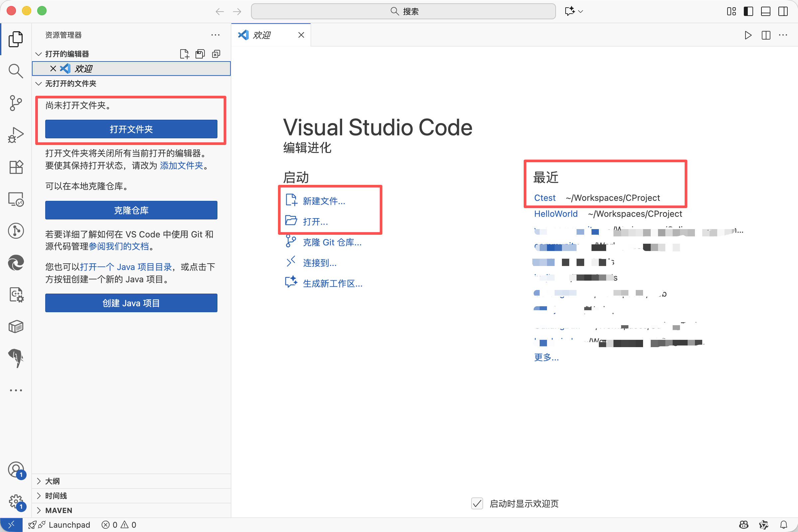
Task: Expand the MAVEN section
Action: pyautogui.click(x=59, y=510)
